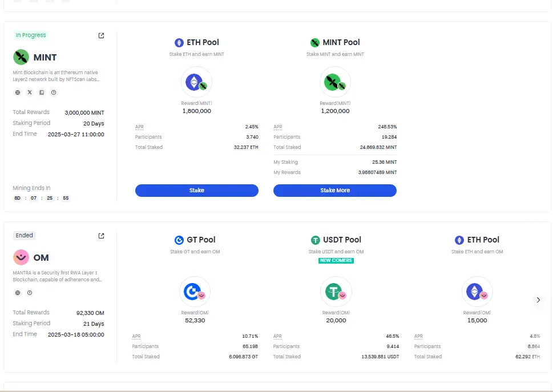Open MINT website globe icon
This screenshot has height=392, width=553.
tap(18, 92)
